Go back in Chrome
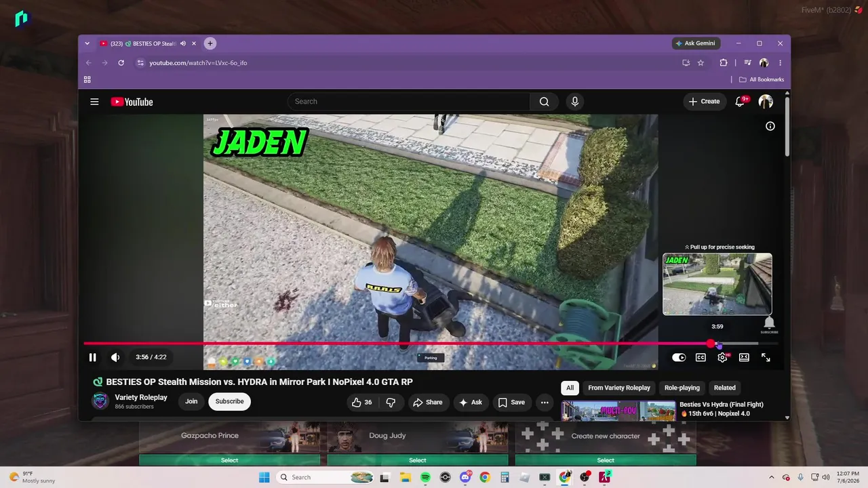Viewport: 868px width, 488px height. coord(88,63)
